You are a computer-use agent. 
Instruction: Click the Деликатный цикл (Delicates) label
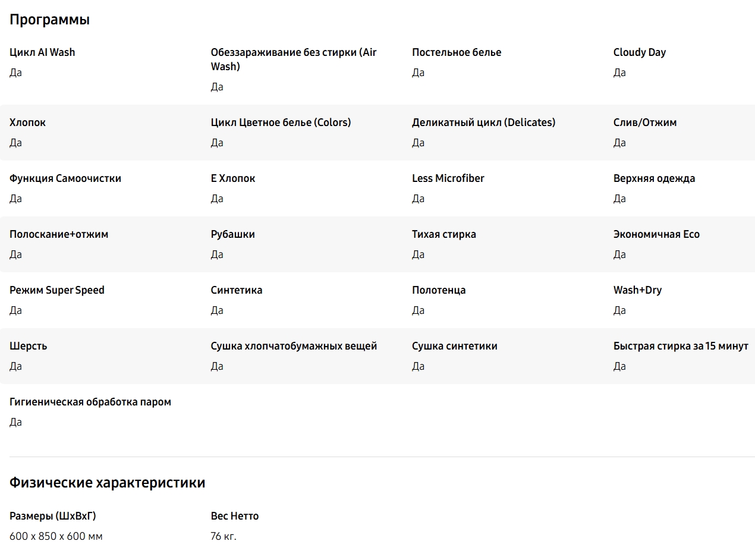click(483, 122)
